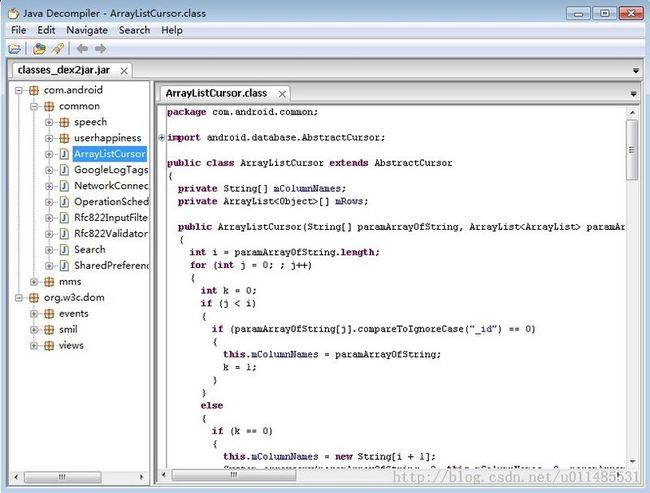Viewport: 650px width, 493px height.
Task: Click the userhappiness package icon
Action: pyautogui.click(x=64, y=138)
